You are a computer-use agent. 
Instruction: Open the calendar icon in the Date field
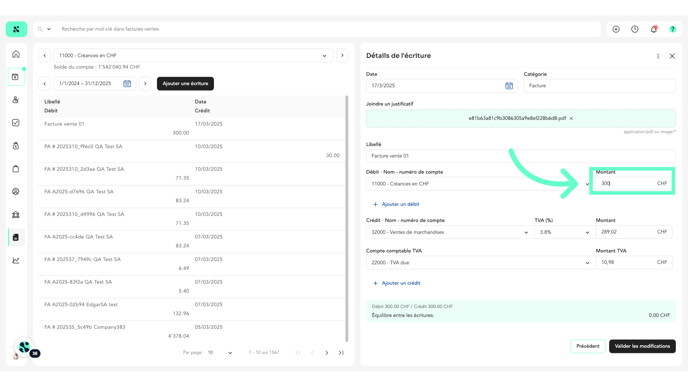509,86
